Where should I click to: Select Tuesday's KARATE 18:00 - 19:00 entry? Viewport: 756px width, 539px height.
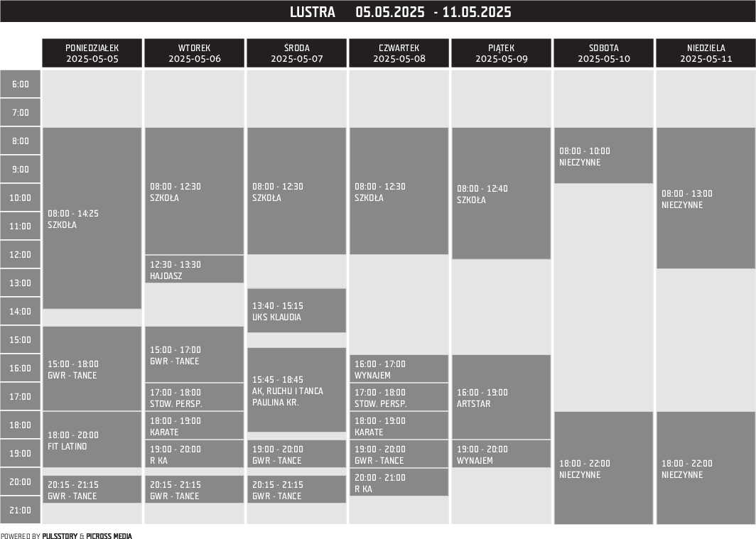coord(195,426)
